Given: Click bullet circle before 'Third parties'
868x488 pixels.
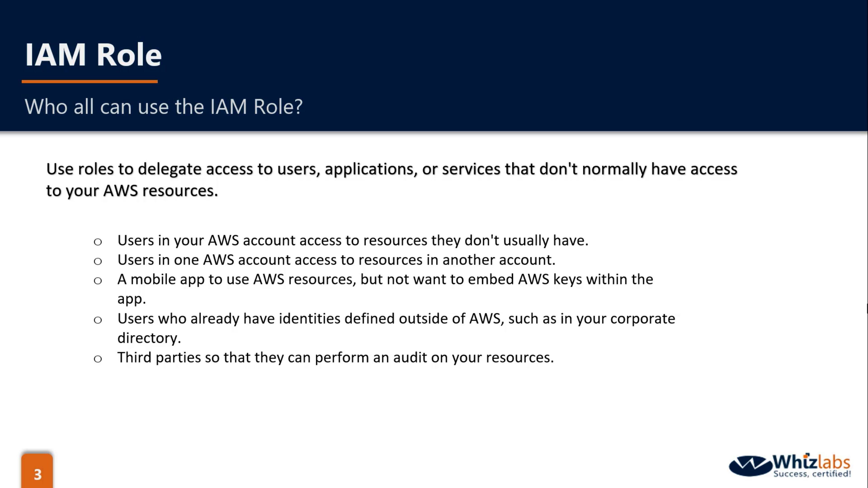Looking at the screenshot, I should click(x=98, y=359).
